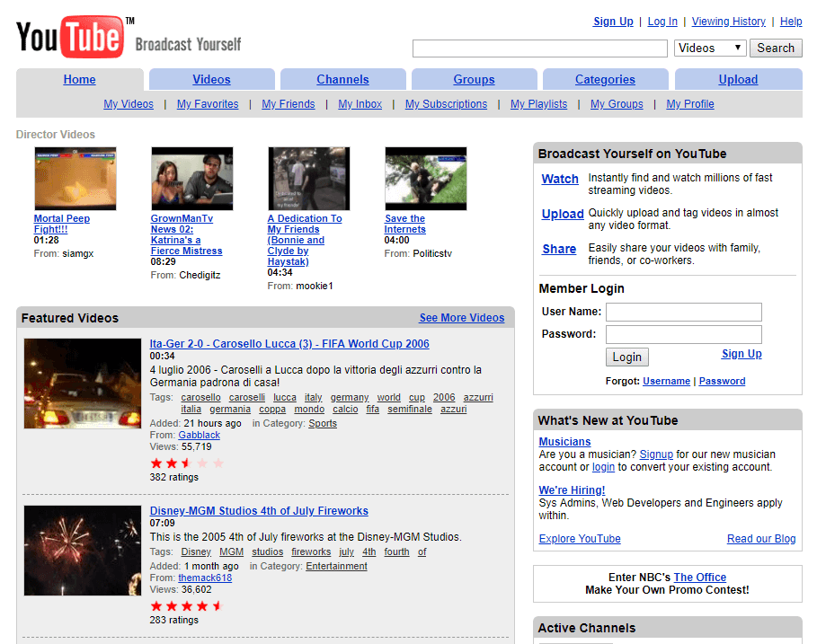The width and height of the screenshot is (817, 644).
Task: Click Disney-MGM Studios 4th of July Fireworks title
Action: coord(259,511)
